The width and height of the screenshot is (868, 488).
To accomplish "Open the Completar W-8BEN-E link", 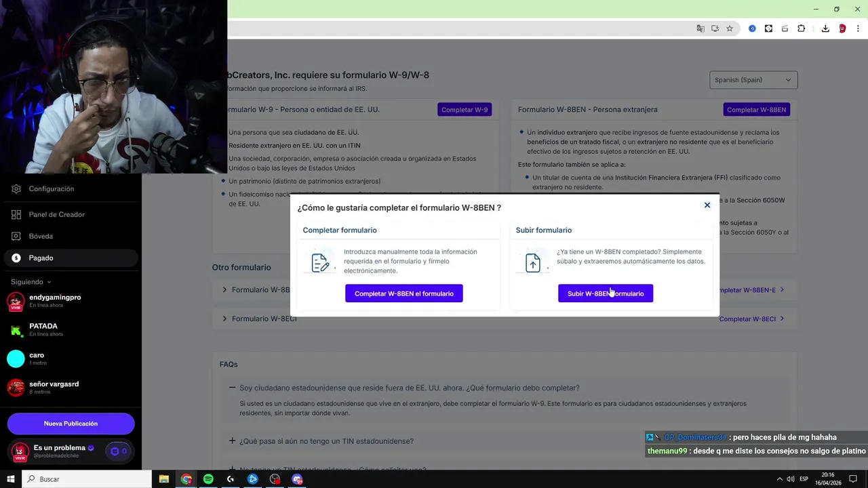I will click(x=751, y=290).
